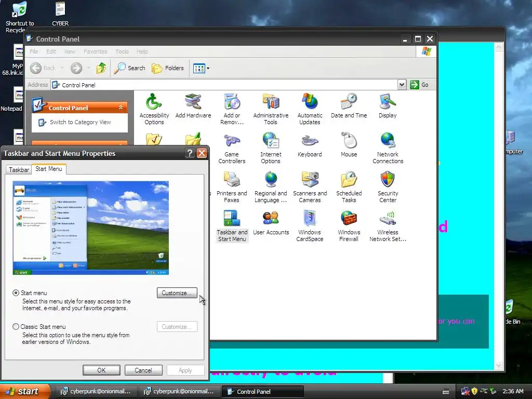Open Windows Firewall icon
This screenshot has width=532, height=399.
[349, 227]
